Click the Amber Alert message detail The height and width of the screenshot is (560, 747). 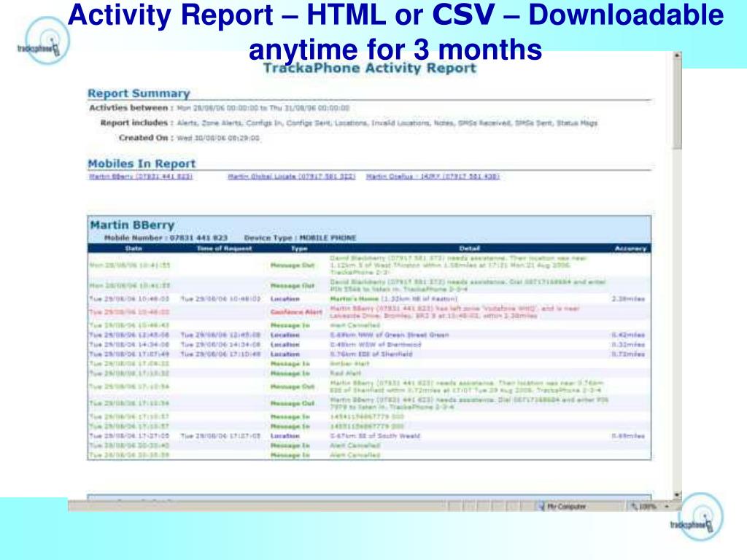[349, 364]
